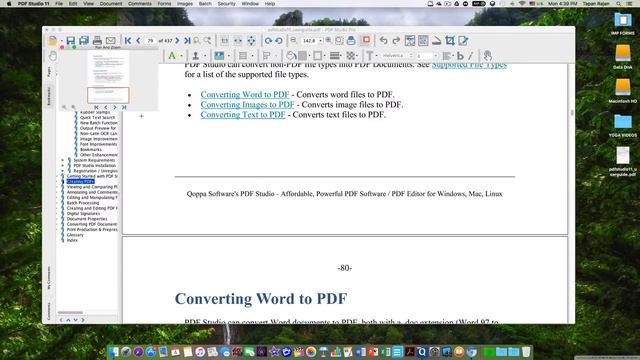
Task: Click the Pan and Zoom page thumbnail
Action: (108, 77)
